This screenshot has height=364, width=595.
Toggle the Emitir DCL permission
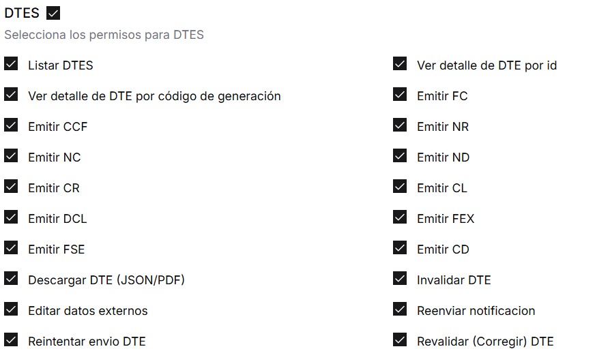[11, 217]
